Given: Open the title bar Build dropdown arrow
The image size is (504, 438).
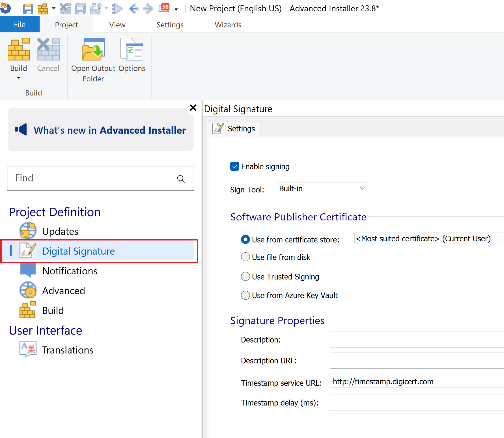Looking at the screenshot, I should click(53, 8).
